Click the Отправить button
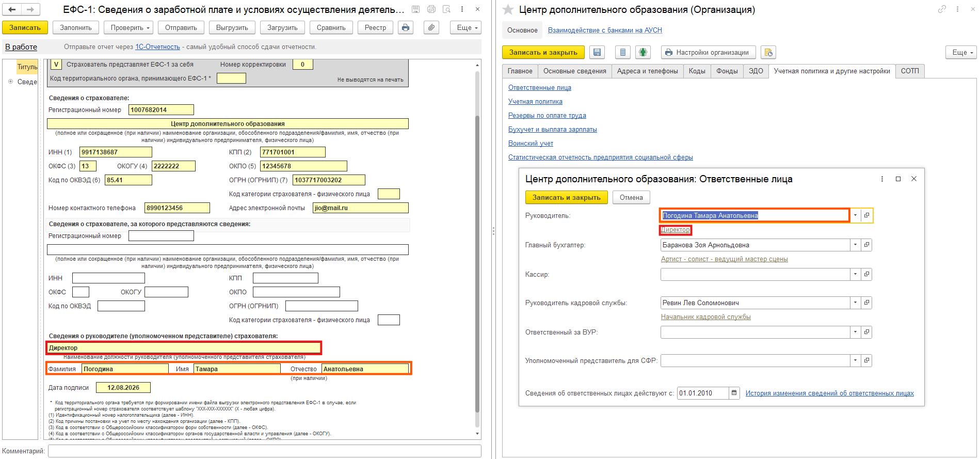The height and width of the screenshot is (459, 980). [x=181, y=27]
